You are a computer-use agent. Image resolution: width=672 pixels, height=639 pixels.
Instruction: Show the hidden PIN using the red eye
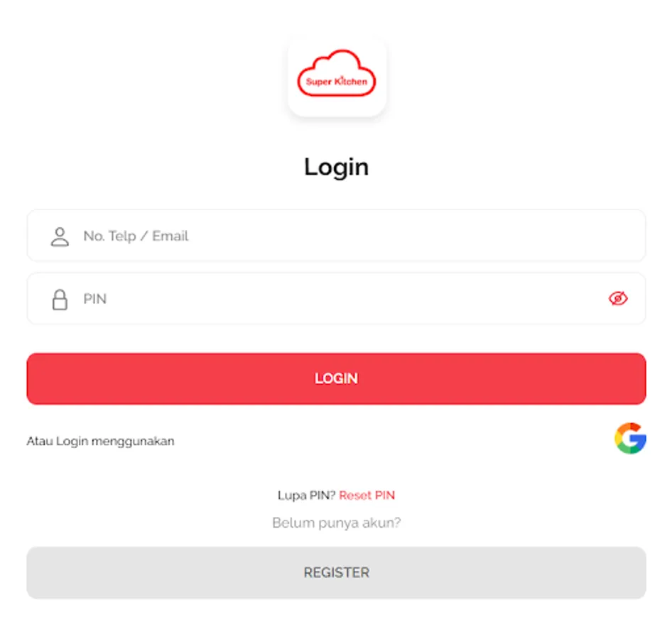(x=618, y=298)
